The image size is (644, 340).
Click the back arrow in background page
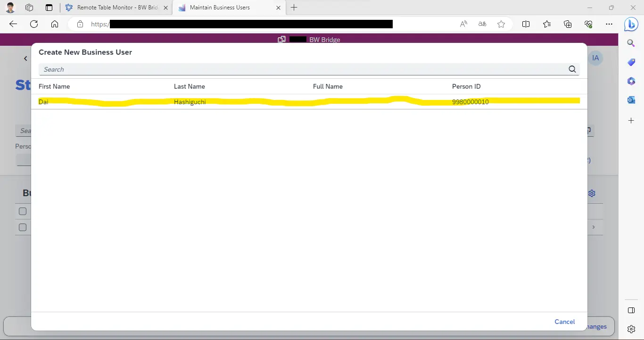[x=25, y=58]
